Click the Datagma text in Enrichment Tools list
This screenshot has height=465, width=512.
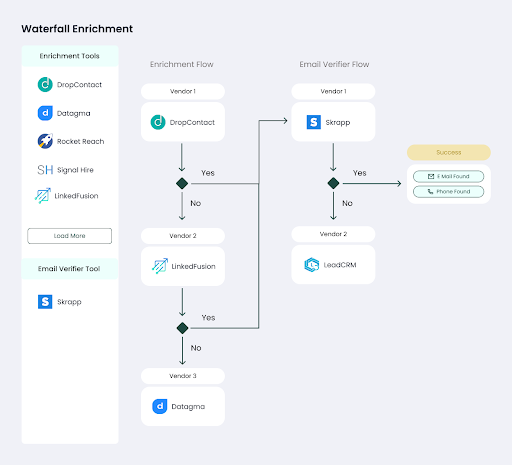74,113
